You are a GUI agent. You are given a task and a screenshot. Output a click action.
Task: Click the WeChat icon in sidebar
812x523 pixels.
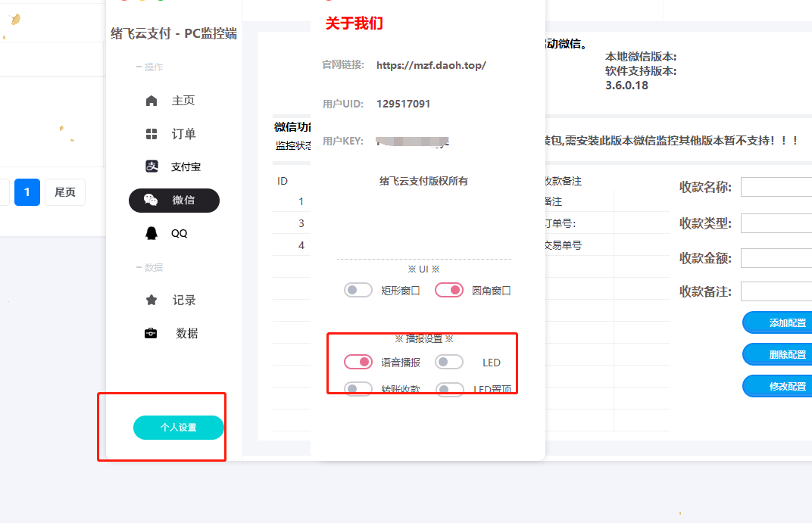click(151, 201)
